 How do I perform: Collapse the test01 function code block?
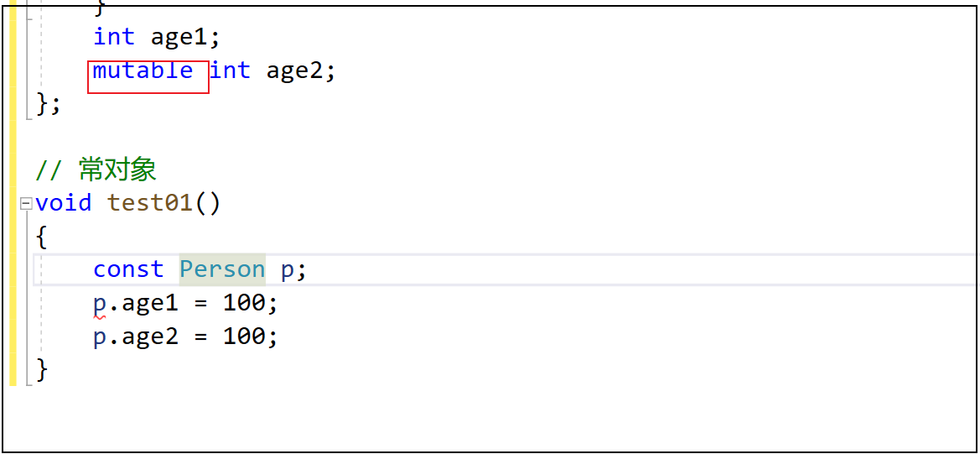pos(28,203)
